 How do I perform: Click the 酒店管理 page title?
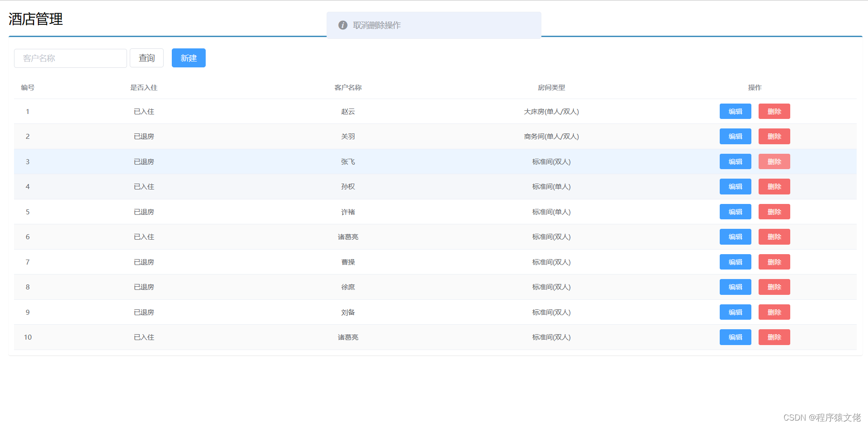coord(36,19)
